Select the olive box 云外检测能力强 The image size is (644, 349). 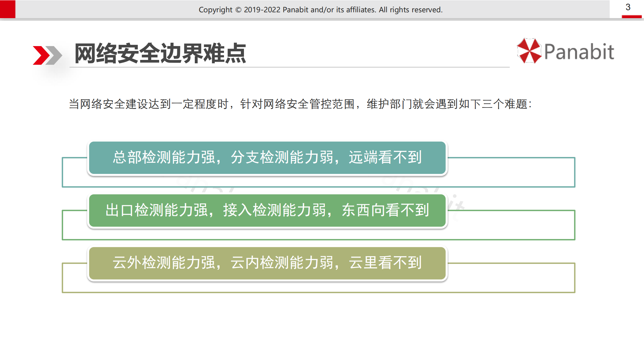[267, 263]
